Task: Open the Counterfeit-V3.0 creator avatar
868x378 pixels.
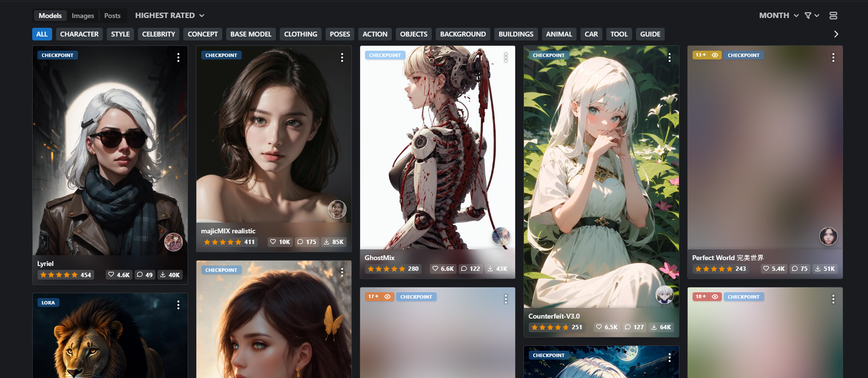Action: pyautogui.click(x=664, y=295)
